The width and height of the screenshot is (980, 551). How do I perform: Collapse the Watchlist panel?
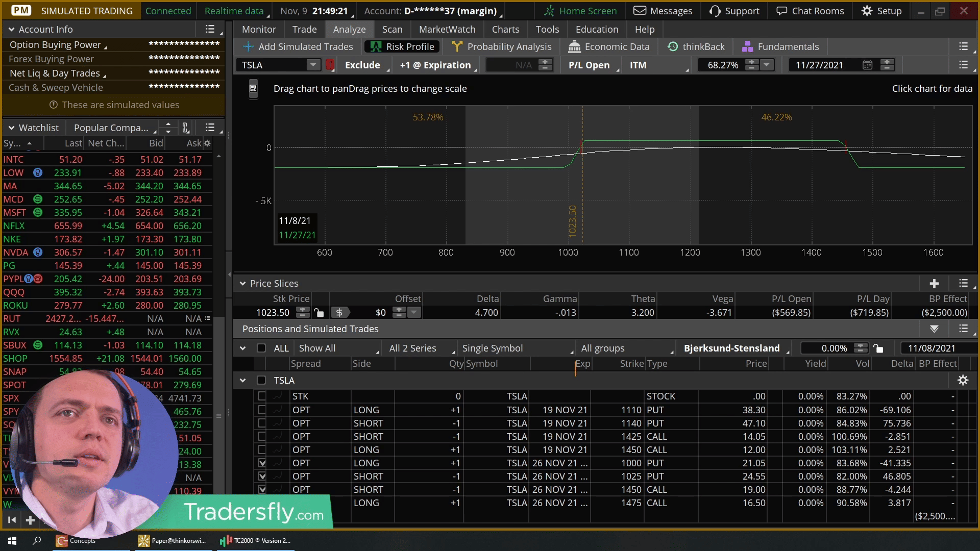point(11,128)
